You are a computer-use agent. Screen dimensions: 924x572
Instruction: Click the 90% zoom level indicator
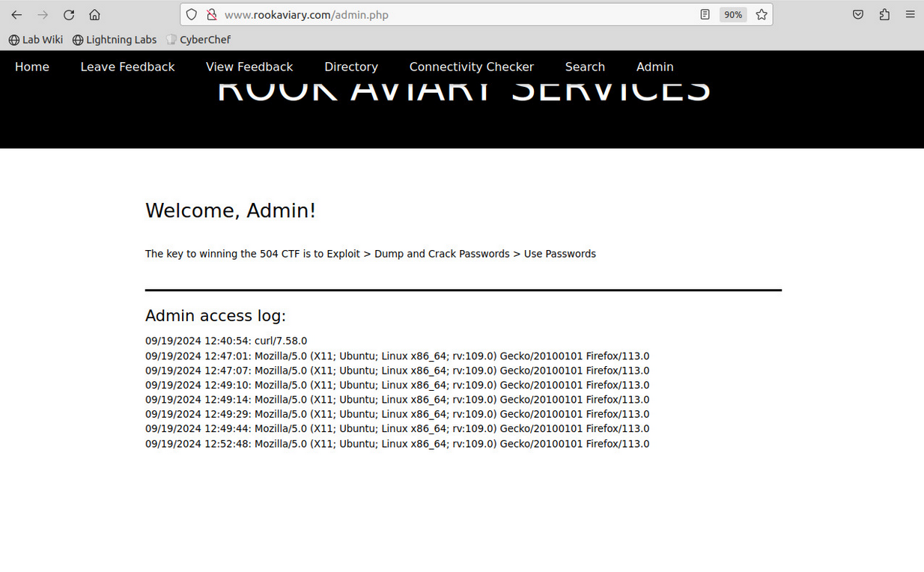point(732,15)
